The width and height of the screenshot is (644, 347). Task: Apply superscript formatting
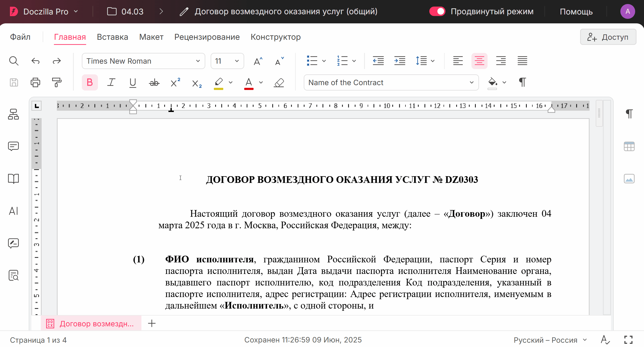coord(175,82)
